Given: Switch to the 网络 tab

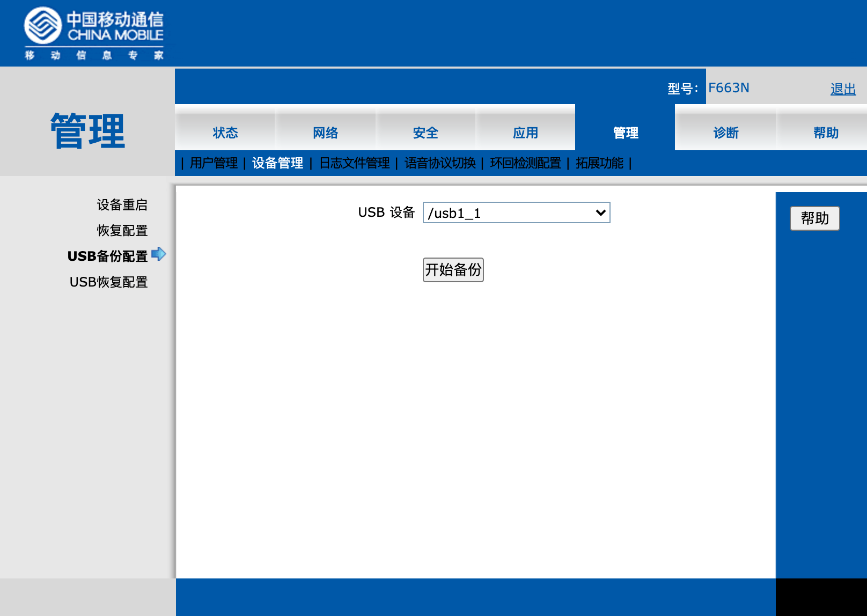Looking at the screenshot, I should tap(325, 132).
